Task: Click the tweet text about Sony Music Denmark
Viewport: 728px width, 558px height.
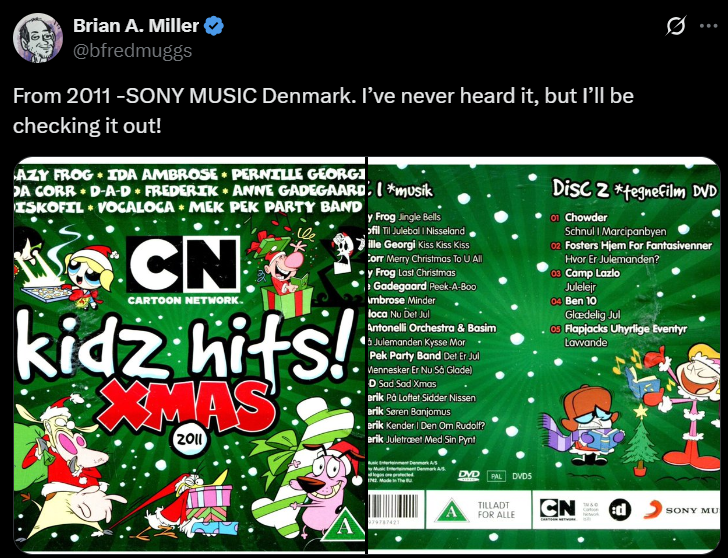Action: point(323,110)
